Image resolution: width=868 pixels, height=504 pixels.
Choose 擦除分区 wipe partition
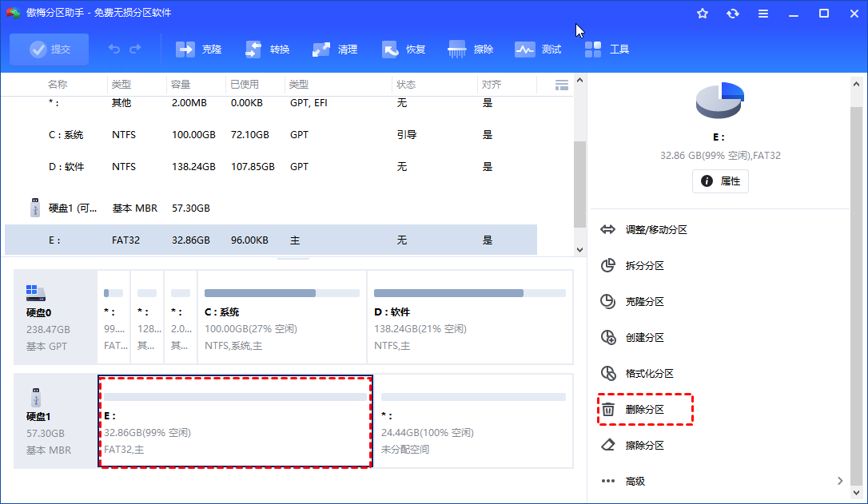(644, 446)
